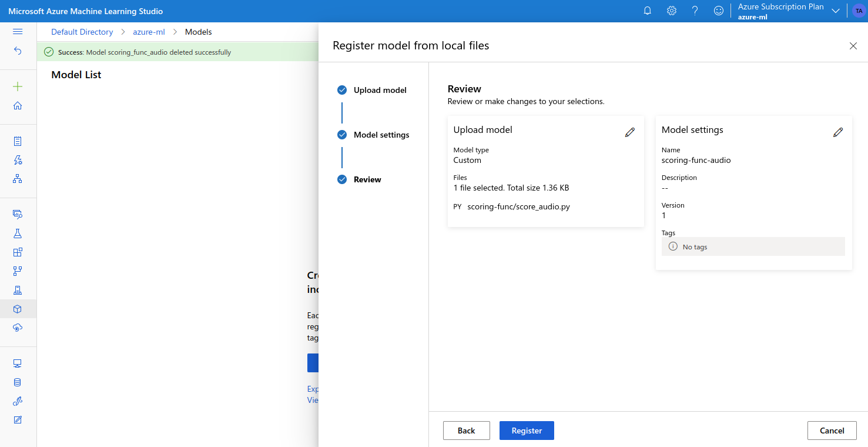Open the help question mark icon

click(x=695, y=11)
